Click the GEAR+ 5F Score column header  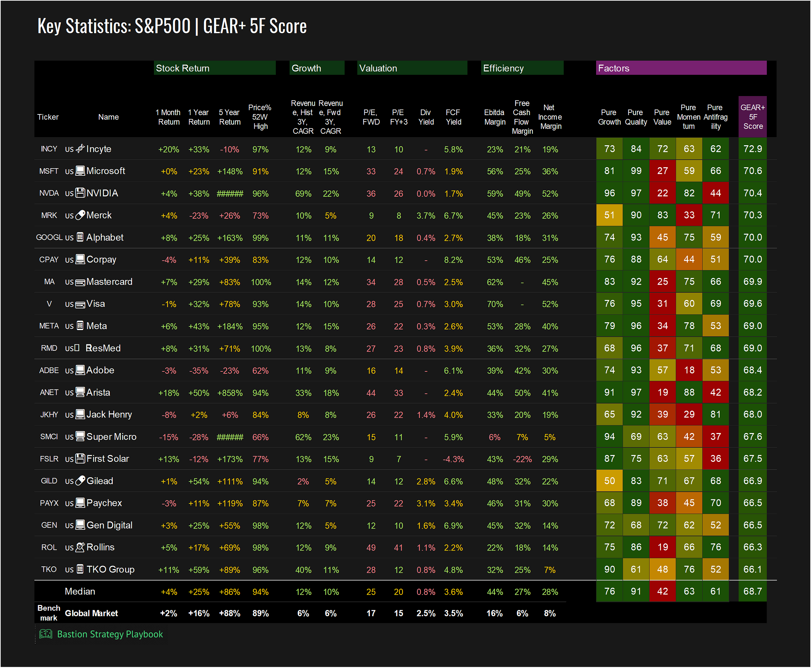[x=752, y=117]
